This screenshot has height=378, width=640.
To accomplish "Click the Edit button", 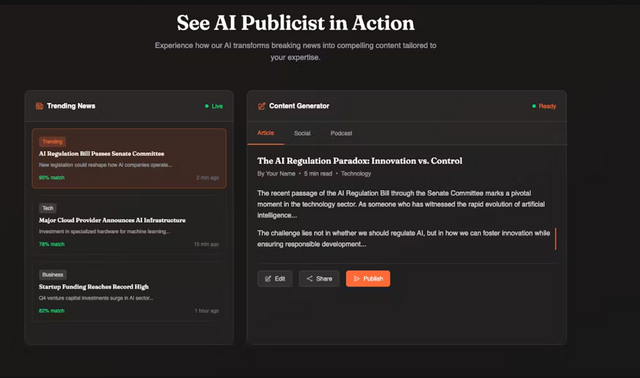I will point(275,278).
